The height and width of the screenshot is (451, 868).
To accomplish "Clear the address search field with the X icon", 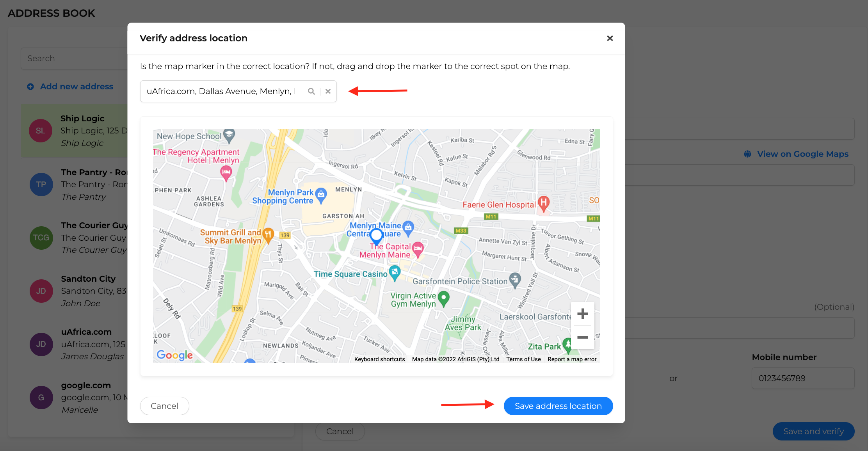I will click(328, 91).
